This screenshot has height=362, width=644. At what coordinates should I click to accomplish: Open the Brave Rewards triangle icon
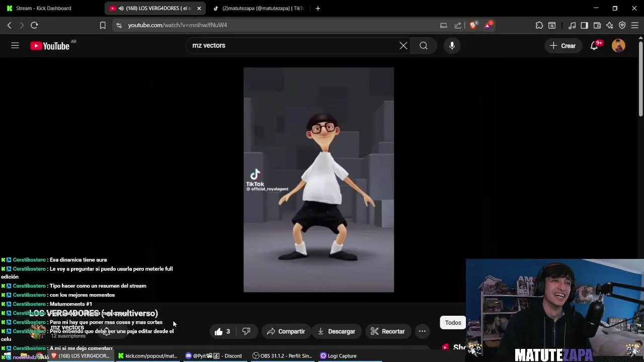coord(488,25)
